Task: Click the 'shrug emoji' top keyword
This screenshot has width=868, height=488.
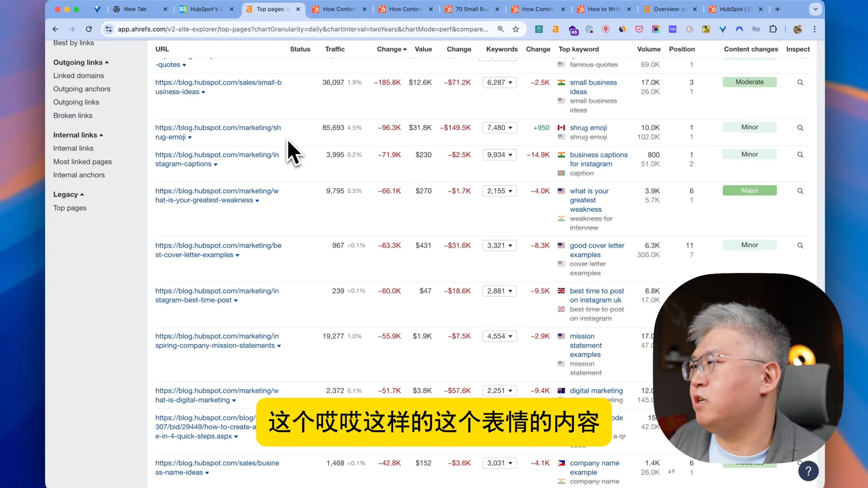Action: pyautogui.click(x=588, y=128)
